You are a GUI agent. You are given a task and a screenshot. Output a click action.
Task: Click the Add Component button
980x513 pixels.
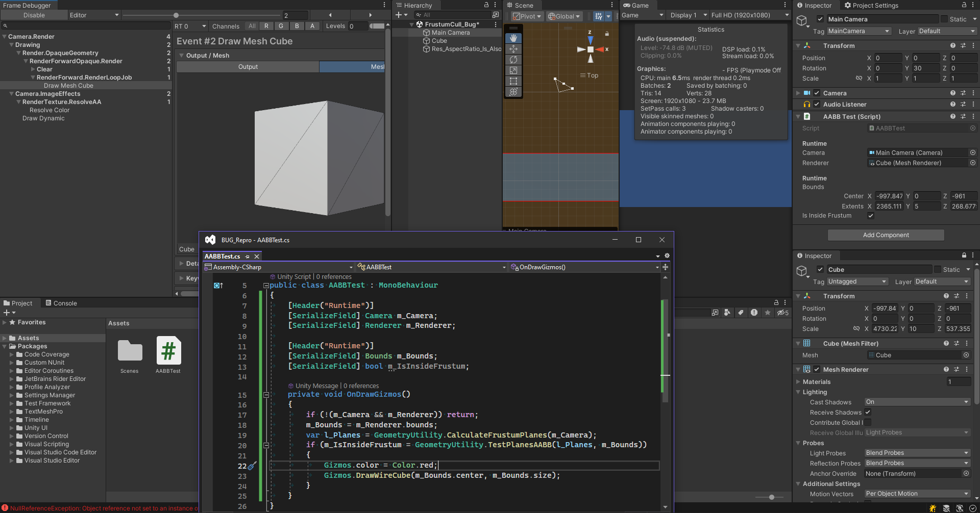click(886, 235)
